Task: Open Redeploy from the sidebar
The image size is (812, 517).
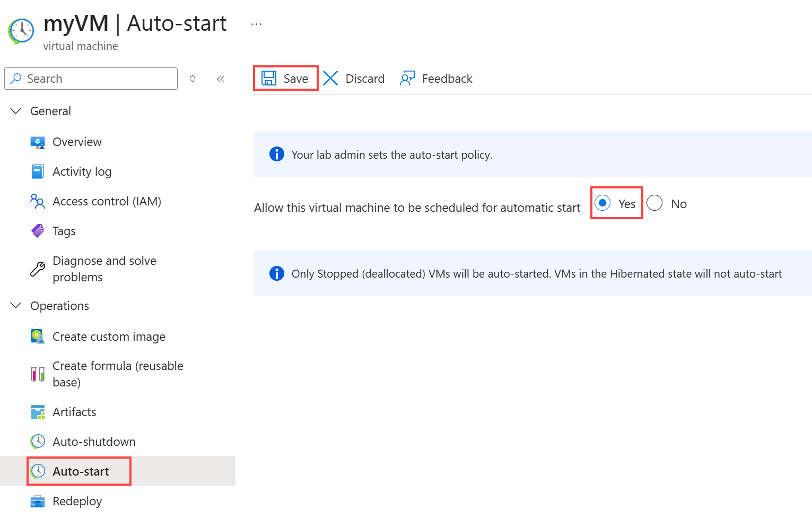Action: point(77,501)
